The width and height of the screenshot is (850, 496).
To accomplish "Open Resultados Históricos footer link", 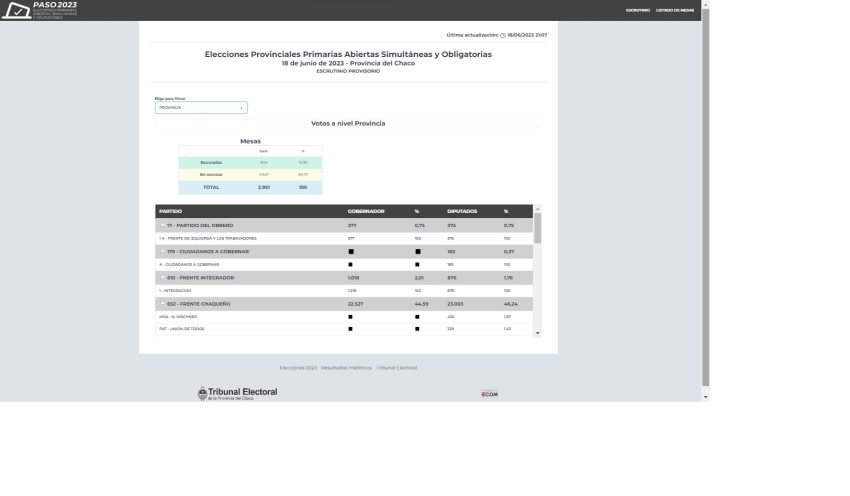I will click(346, 368).
